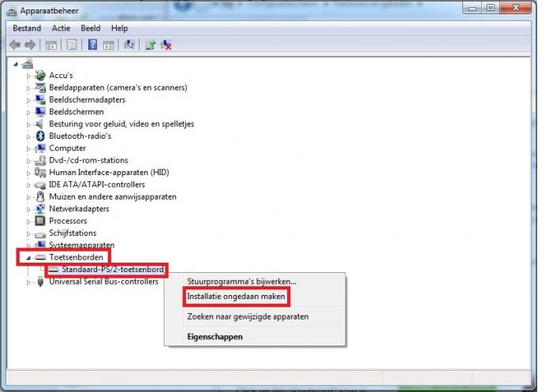Click the Computer category icon
The image size is (552, 392).
click(40, 148)
